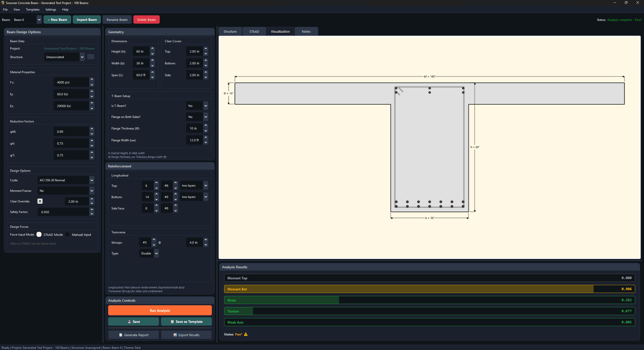644x350 pixels.
Task: Expand the design Code dropdown
Action: point(92,180)
